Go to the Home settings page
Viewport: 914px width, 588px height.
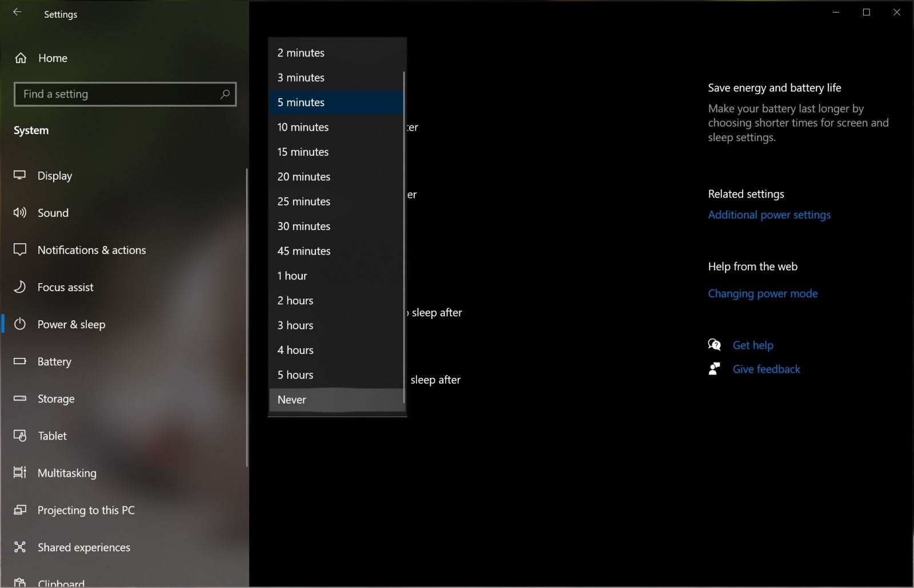(x=53, y=58)
